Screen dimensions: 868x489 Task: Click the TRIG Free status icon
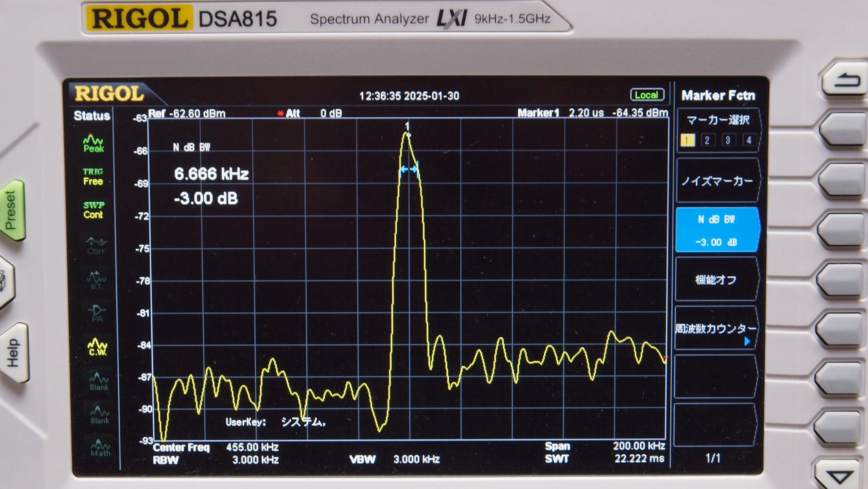coord(93,177)
